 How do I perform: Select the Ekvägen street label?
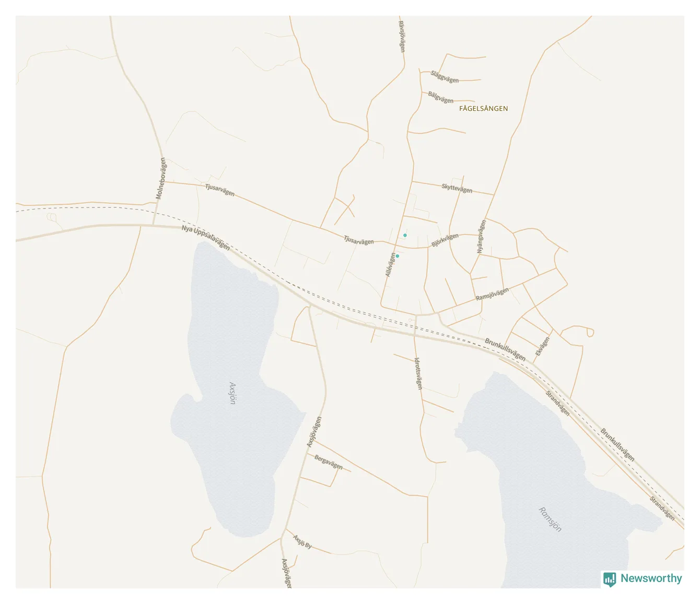[542, 346]
